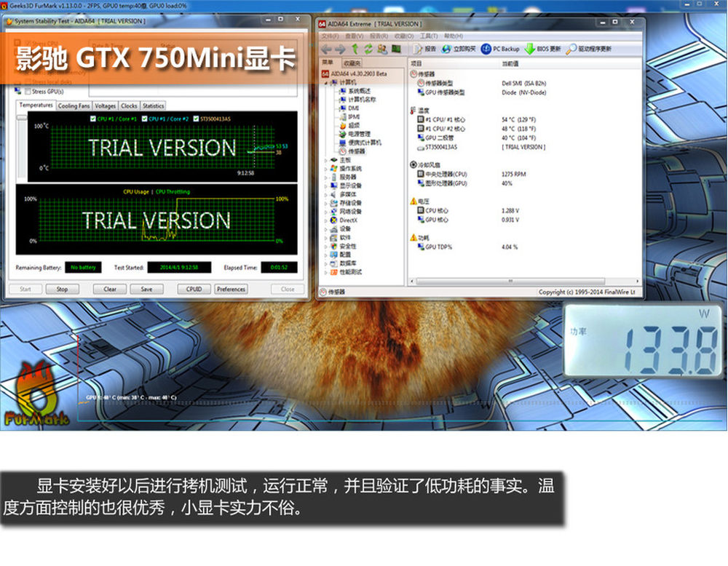728x566 pixels.
Task: Click the Stop button
Action: pyautogui.click(x=62, y=289)
